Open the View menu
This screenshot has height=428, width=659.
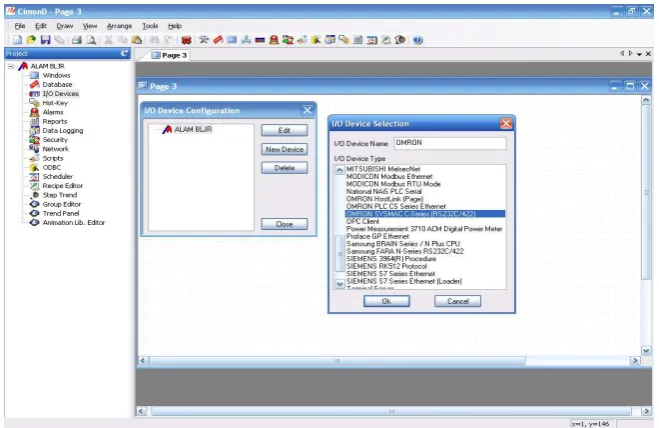(x=90, y=26)
